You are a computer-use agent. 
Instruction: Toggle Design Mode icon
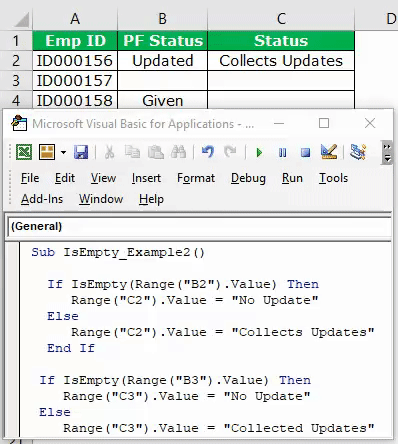point(329,152)
